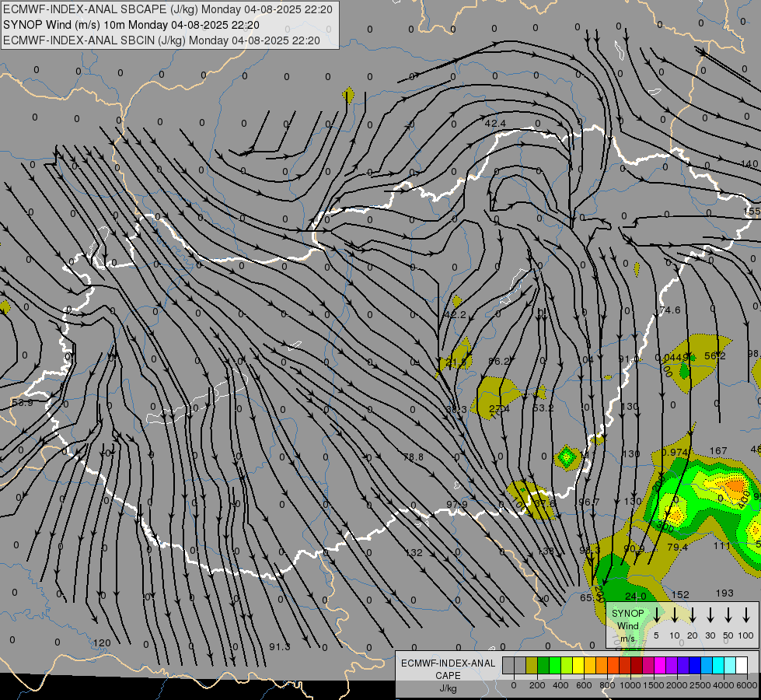Click the 200 tick label on CAPE scale
Viewport: 761px width, 700px height.
pos(537,685)
